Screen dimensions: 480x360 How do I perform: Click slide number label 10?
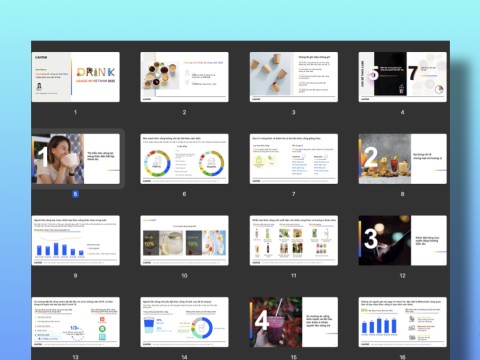click(184, 276)
